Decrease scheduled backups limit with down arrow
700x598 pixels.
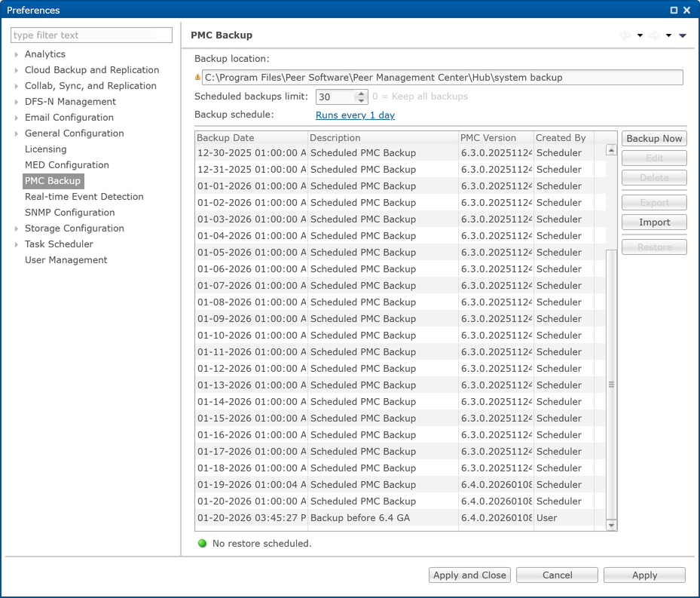pos(361,100)
